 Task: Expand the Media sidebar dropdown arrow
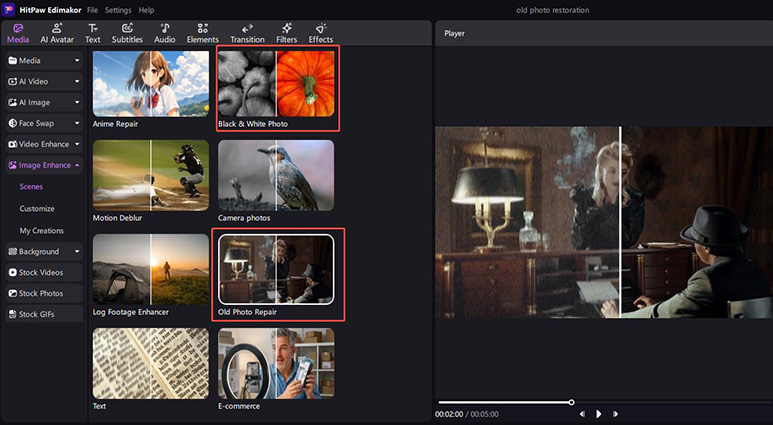point(77,61)
